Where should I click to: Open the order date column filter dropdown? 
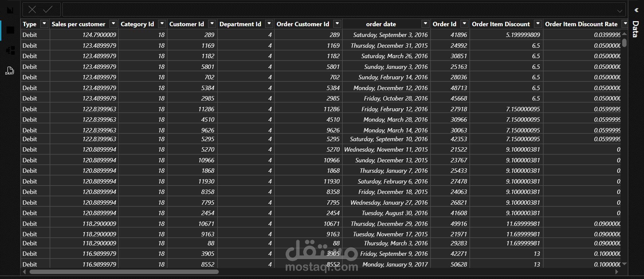(425, 24)
